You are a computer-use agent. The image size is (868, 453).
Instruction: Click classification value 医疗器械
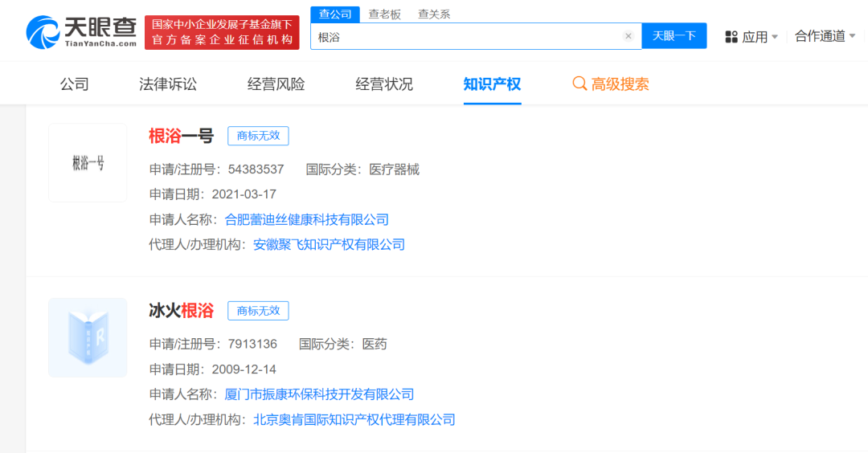click(394, 169)
